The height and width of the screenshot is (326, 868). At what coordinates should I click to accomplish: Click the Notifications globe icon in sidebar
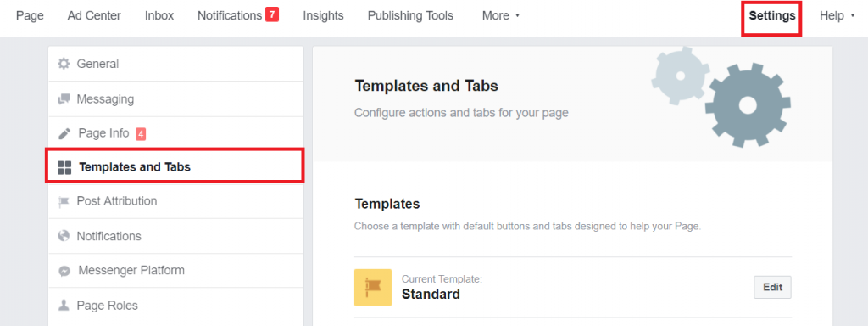pyautogui.click(x=64, y=236)
